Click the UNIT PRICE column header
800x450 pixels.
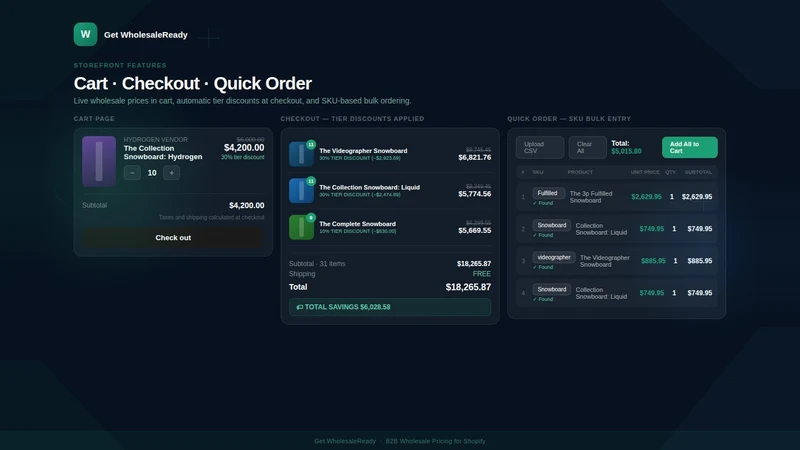tap(645, 172)
